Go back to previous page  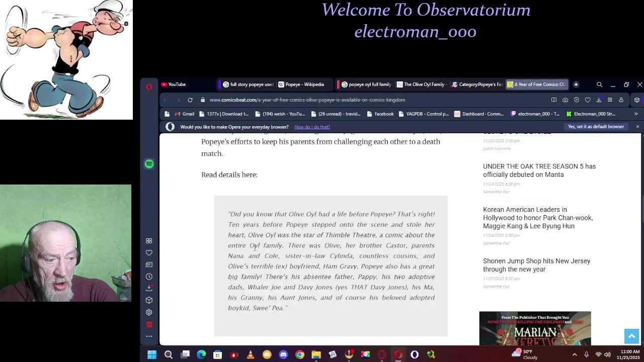pos(165,100)
